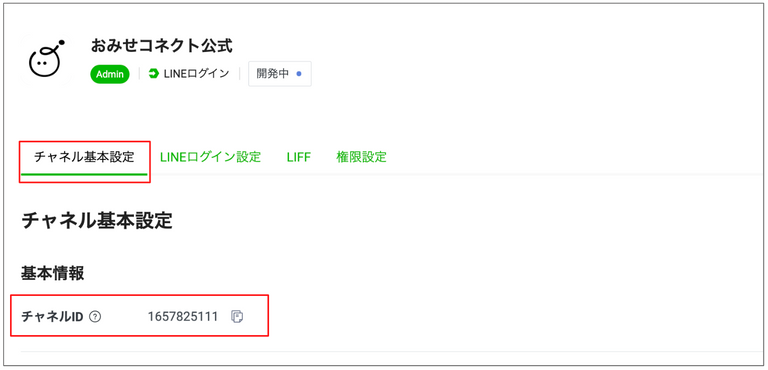Image resolution: width=768 pixels, height=370 pixels.
Task: Click the green underline of the active tab
Action: click(84, 174)
